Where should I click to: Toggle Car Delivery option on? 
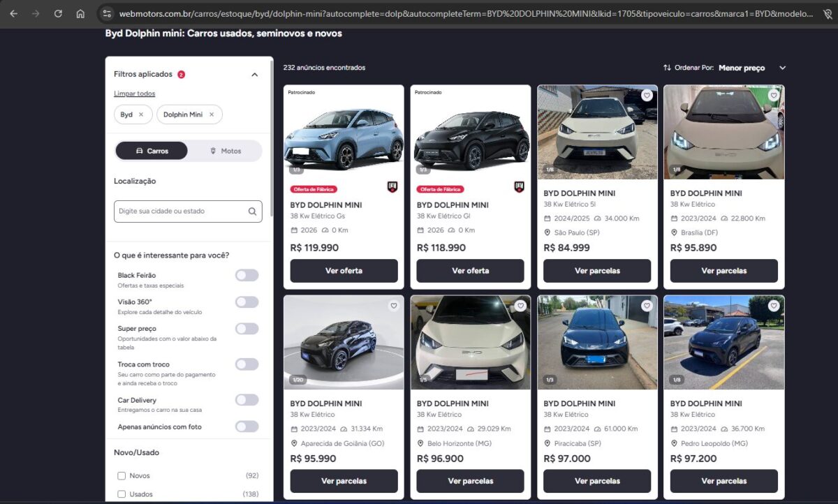[247, 400]
